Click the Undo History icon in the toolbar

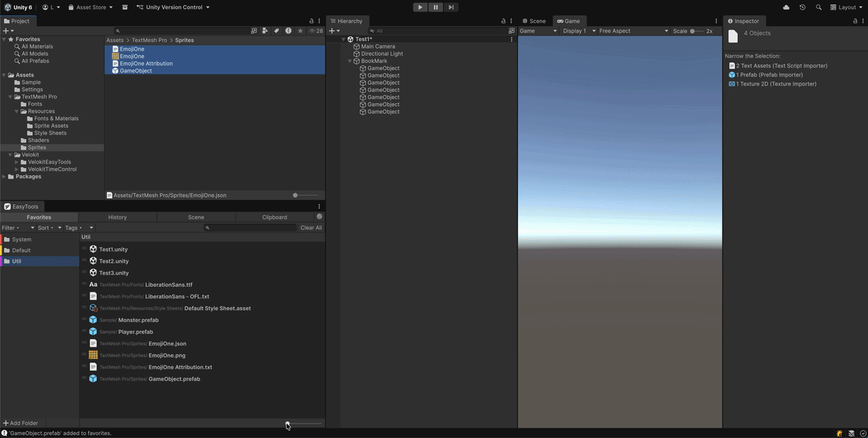[x=801, y=7]
